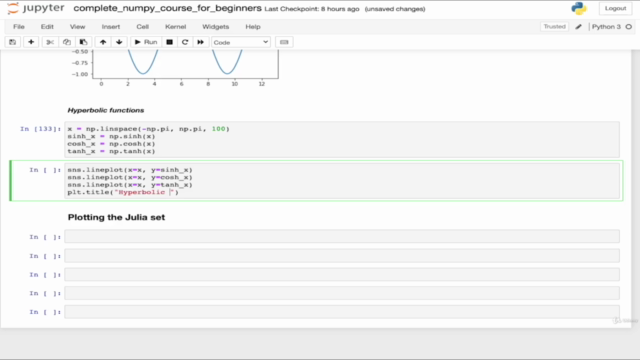Click the Python 3 kernel idle circle
The width and height of the screenshot is (640, 360).
629,27
